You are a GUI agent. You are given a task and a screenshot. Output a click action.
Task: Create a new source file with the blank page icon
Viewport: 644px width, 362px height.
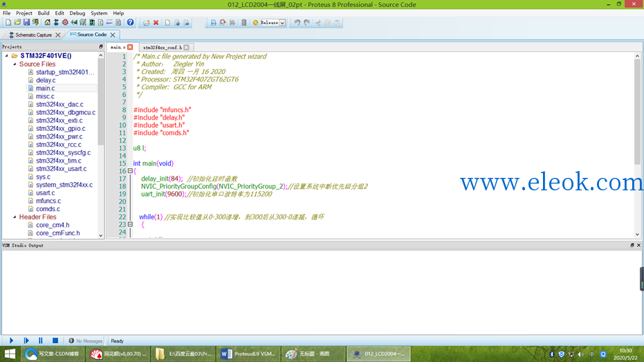point(167,23)
